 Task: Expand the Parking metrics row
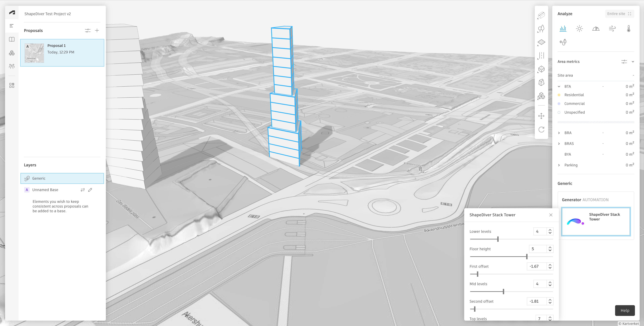click(x=559, y=165)
